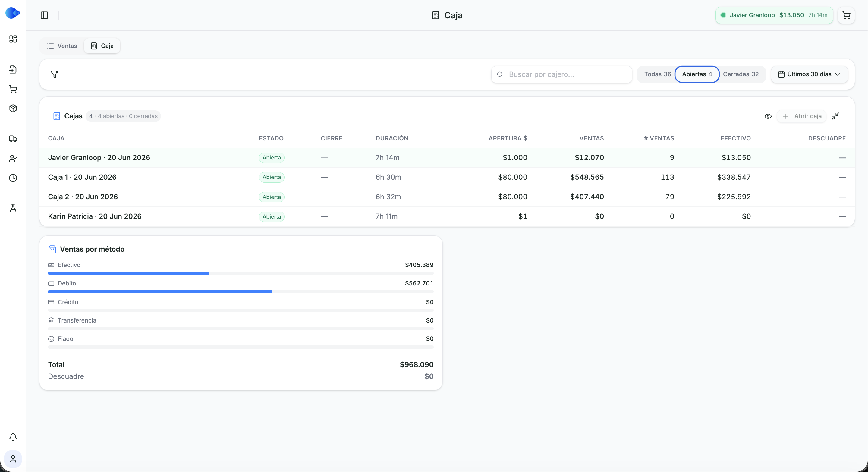This screenshot has height=472, width=868.
Task: Click the Débito progress bar
Action: click(x=241, y=292)
